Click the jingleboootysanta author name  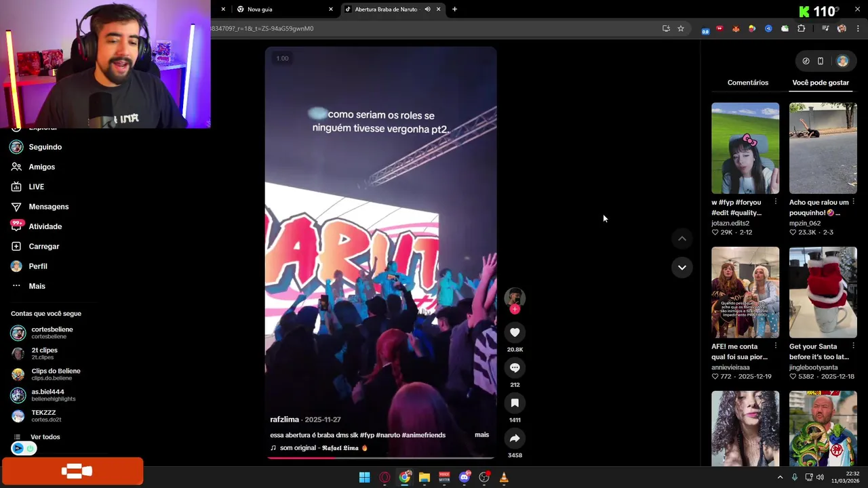pyautogui.click(x=813, y=367)
